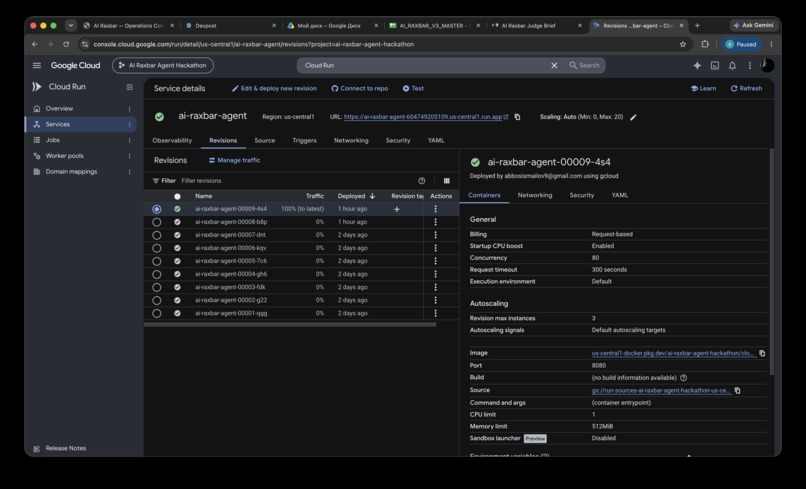Refresh the service details

tap(746, 88)
